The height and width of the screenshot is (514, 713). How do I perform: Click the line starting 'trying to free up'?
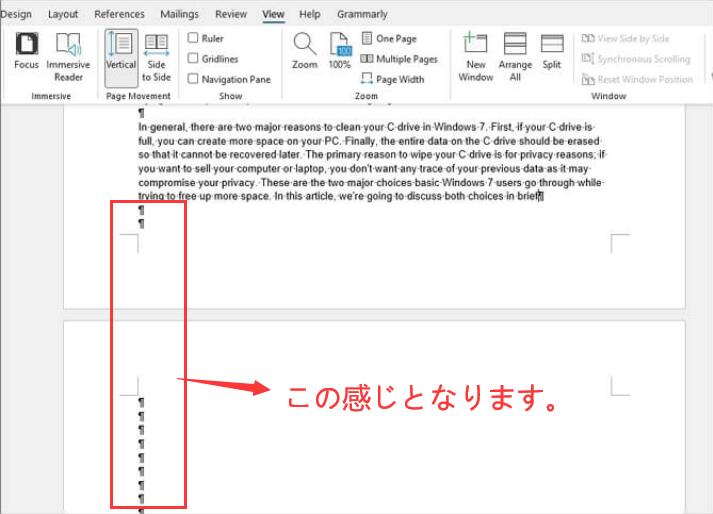click(341, 197)
